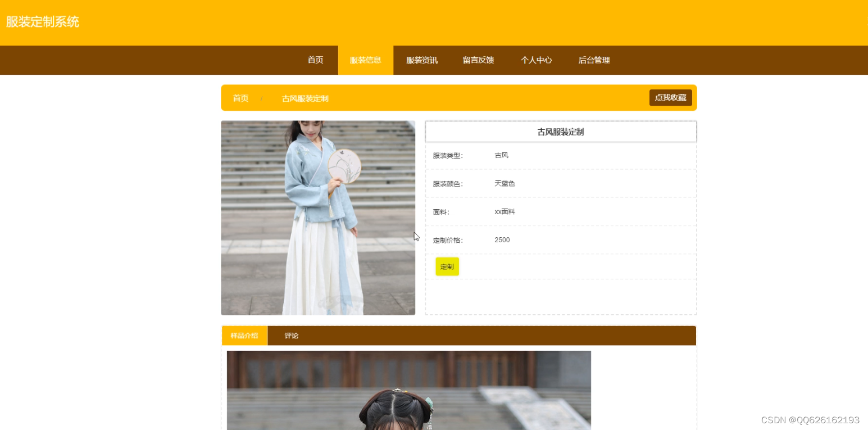Go to 服装资讯 in the navigation bar
868x430 pixels.
(x=422, y=60)
